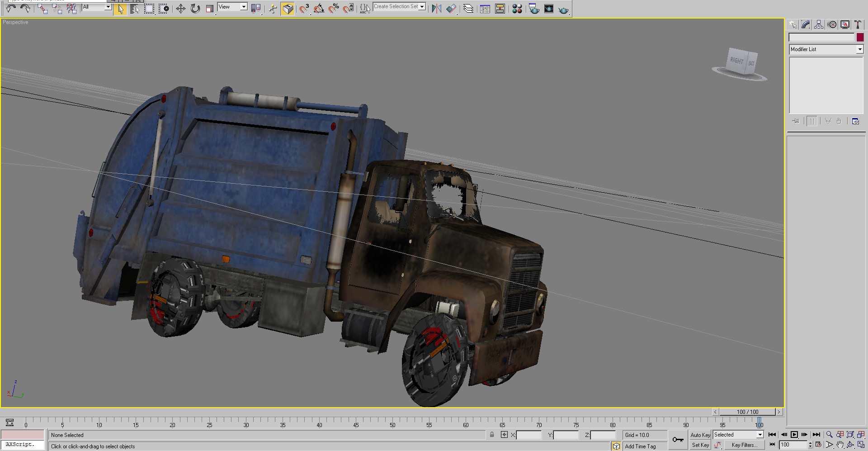The width and height of the screenshot is (868, 451).
Task: Toggle the selection lock icon
Action: tap(492, 435)
